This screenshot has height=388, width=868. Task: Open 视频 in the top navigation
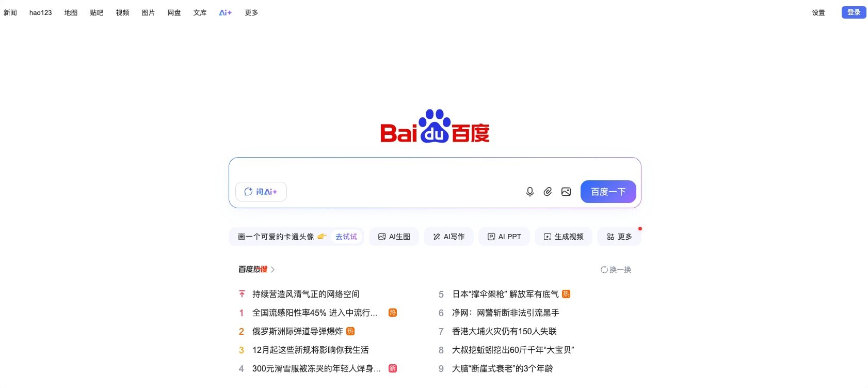(122, 12)
